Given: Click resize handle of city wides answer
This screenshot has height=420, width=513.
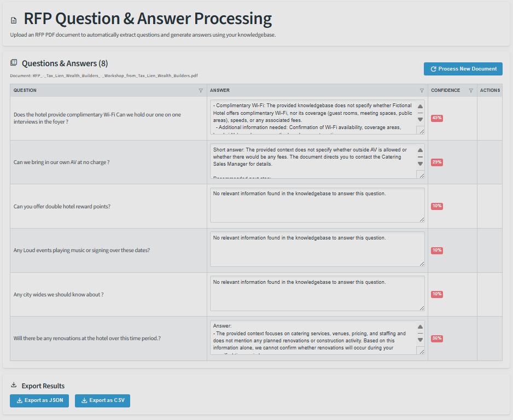Looking at the screenshot, I should click(422, 308).
